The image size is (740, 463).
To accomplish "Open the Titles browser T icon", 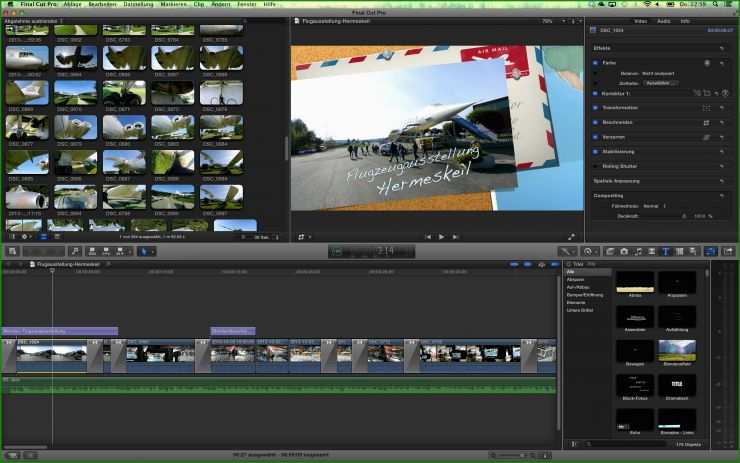I will coord(665,252).
